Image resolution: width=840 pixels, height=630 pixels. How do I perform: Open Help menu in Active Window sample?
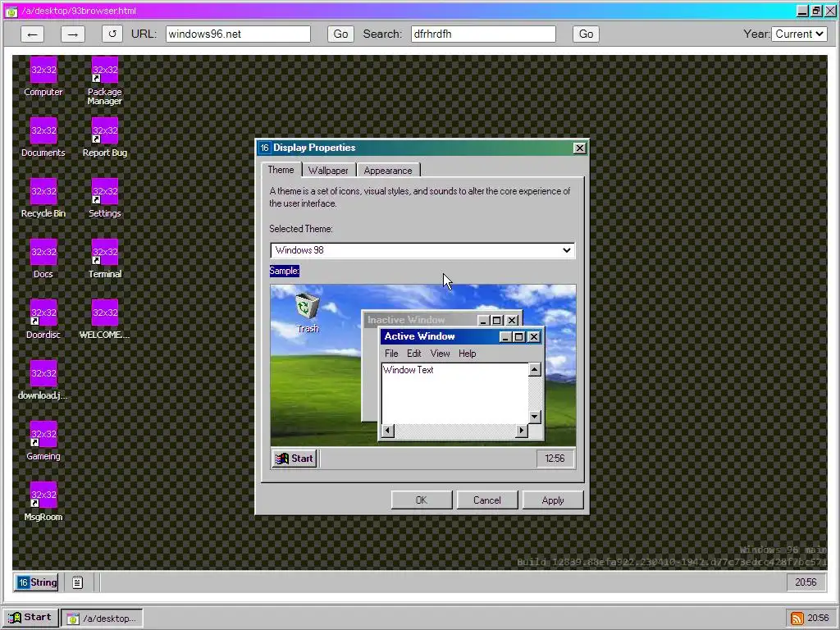[467, 354]
